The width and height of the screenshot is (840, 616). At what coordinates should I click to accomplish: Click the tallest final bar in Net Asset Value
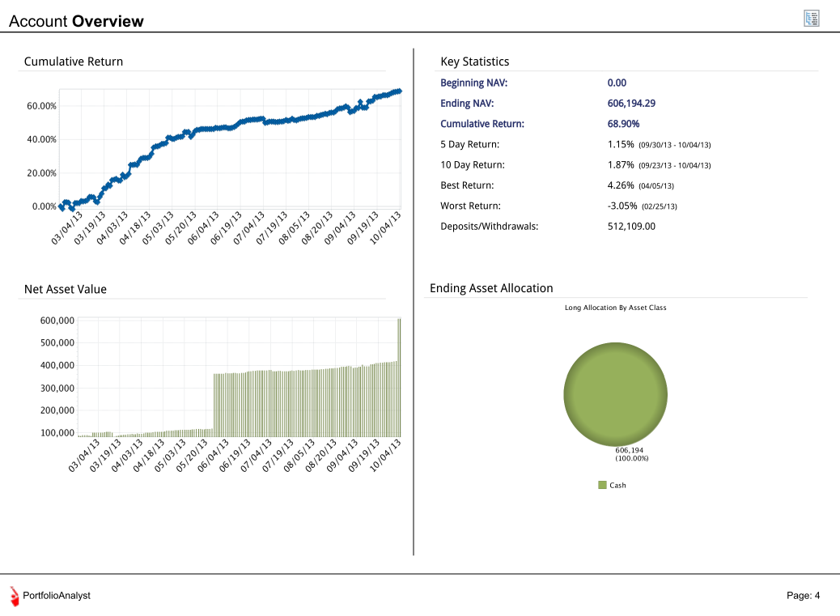click(399, 378)
